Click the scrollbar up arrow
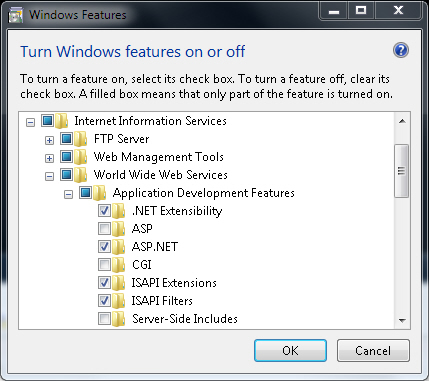Viewport: 429px width, 381px height. 402,121
